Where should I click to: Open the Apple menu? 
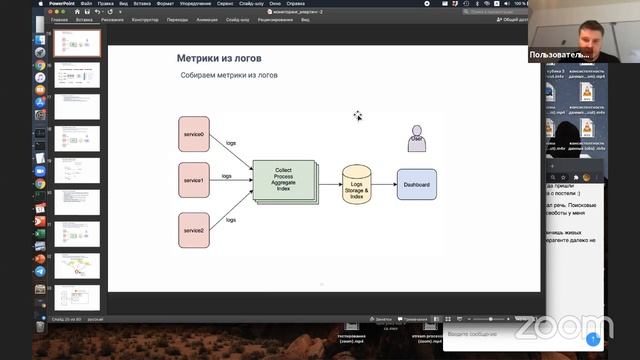coord(40,3)
